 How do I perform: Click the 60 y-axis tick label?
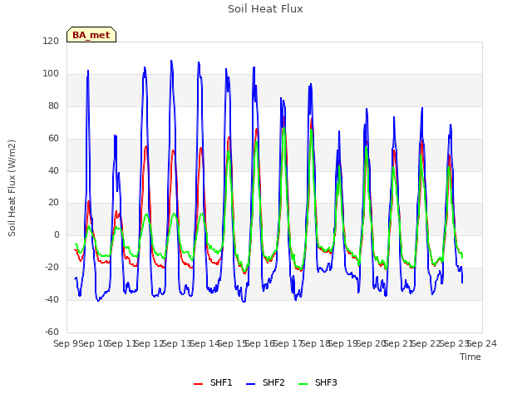tap(53, 139)
